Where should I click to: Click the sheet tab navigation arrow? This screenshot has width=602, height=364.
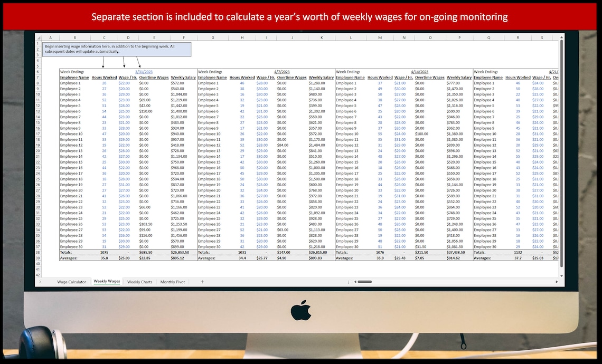[40, 281]
